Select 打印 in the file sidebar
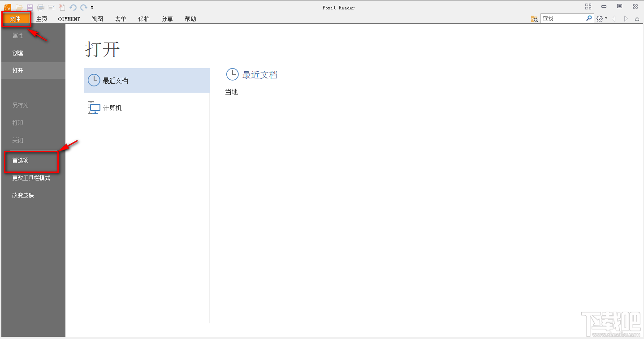This screenshot has width=644, height=339. (33, 123)
